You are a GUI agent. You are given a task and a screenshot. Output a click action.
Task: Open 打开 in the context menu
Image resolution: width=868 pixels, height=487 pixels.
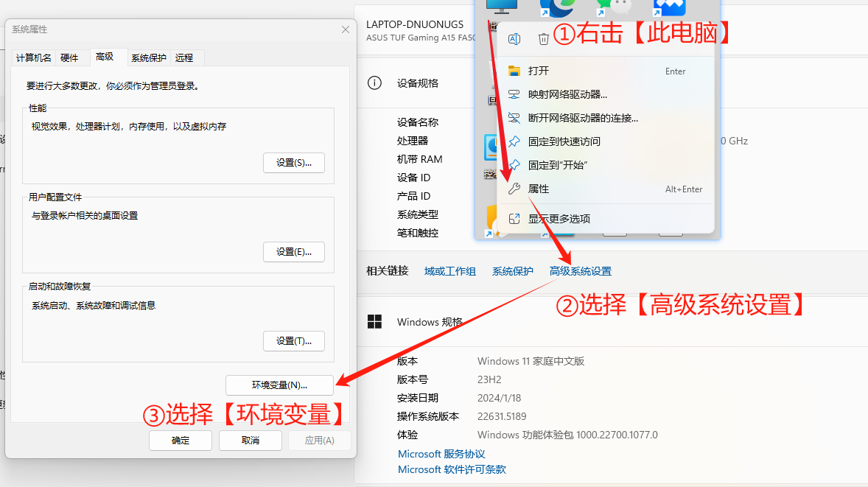[x=606, y=71]
